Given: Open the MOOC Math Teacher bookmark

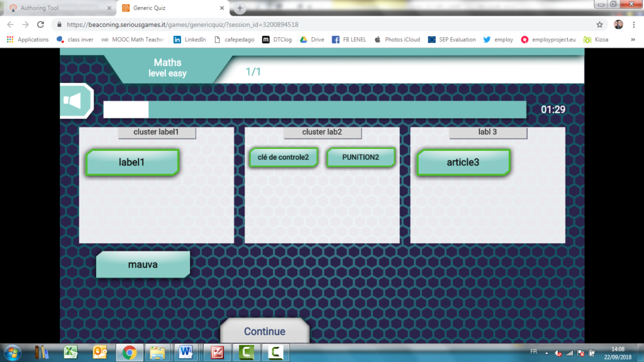Looking at the screenshot, I should click(133, 40).
